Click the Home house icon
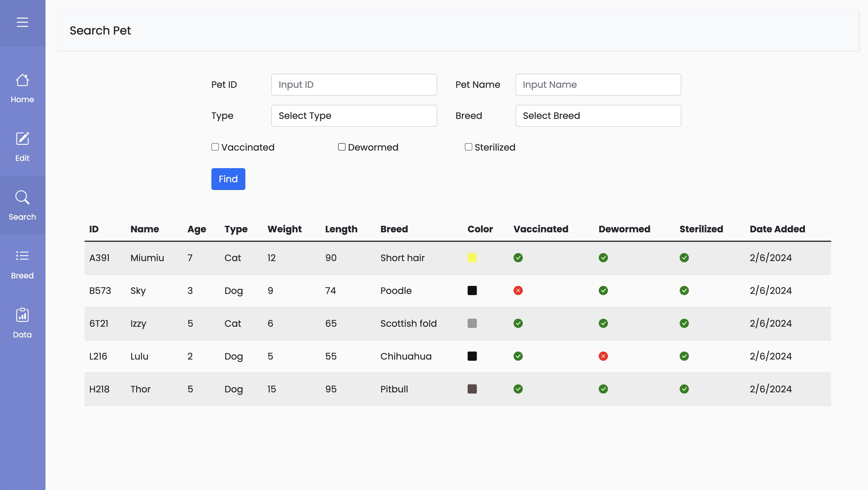 (x=22, y=80)
